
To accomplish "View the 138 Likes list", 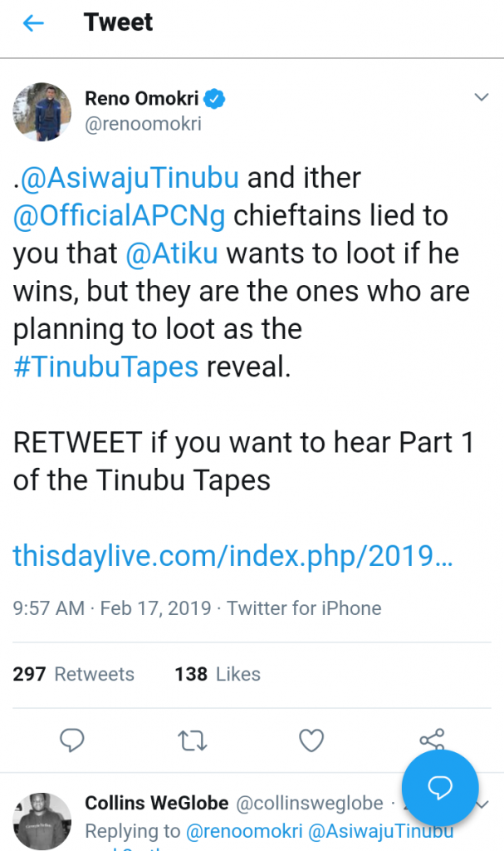I will [218, 674].
